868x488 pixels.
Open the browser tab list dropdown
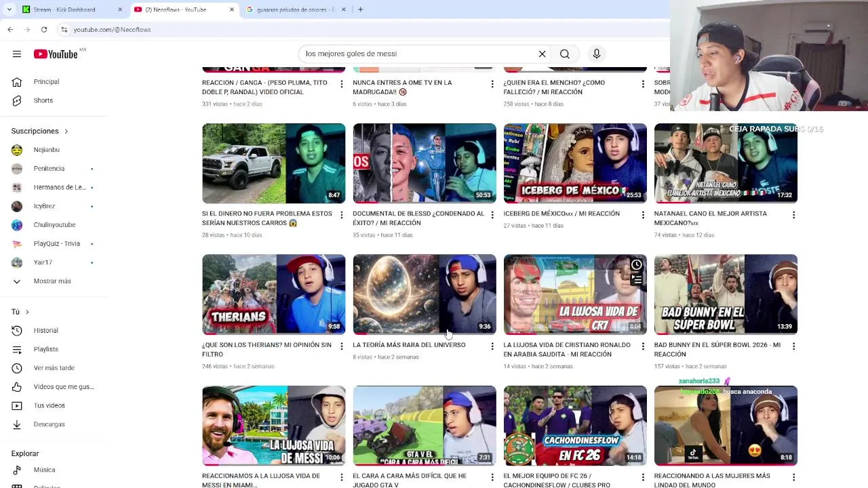click(9, 9)
